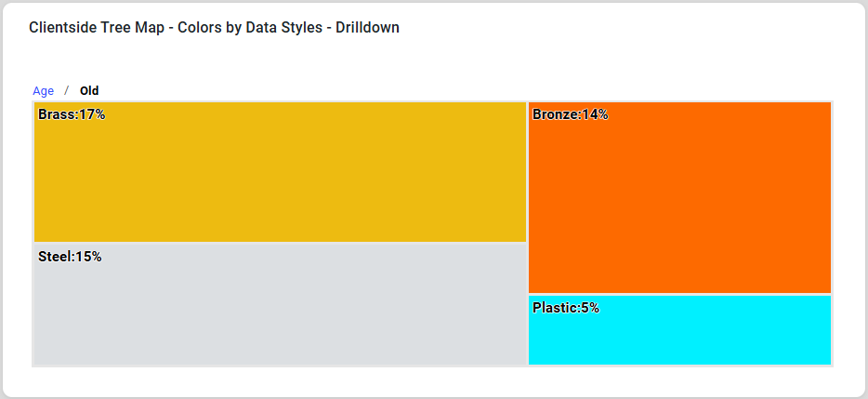Drill into the yellow Brass tile
Screen dimensions: 868x399
click(x=280, y=177)
